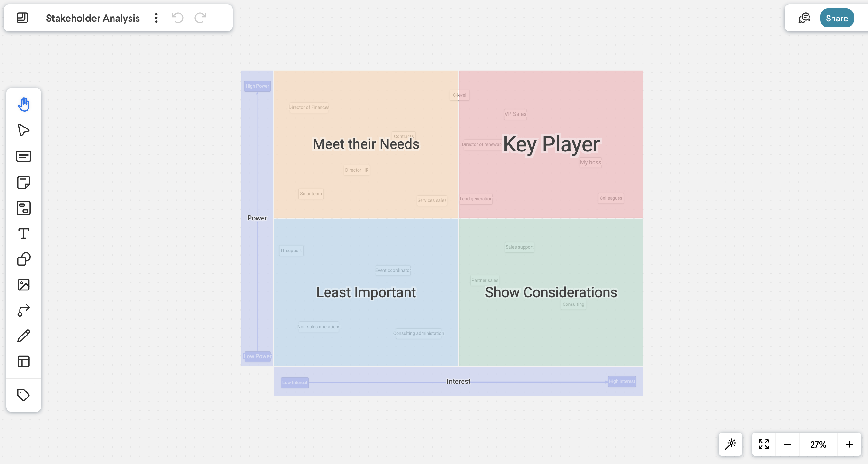Select the VP Sales sticky note
The width and height of the screenshot is (868, 464).
click(515, 114)
